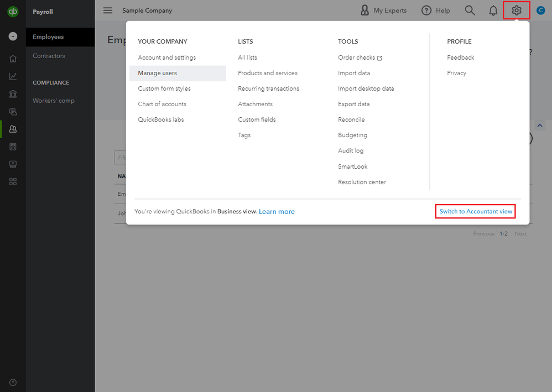Click the QuickBooks logo icon

13,11
